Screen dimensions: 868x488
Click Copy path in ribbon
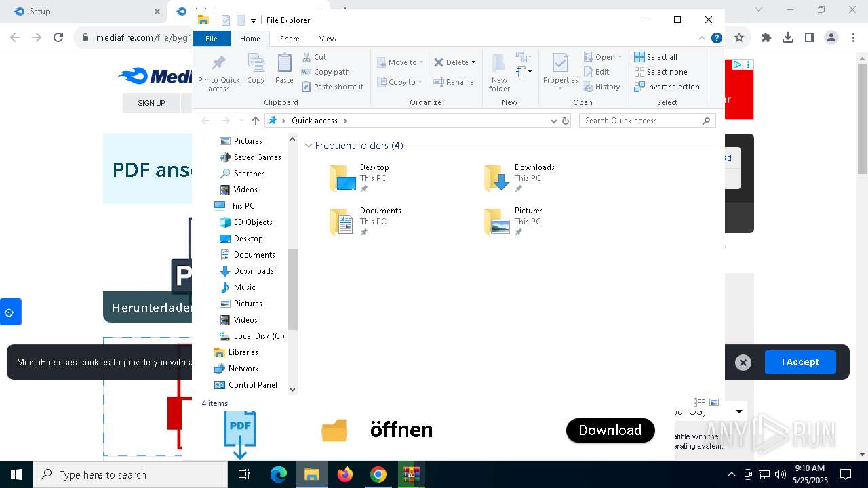coord(325,72)
